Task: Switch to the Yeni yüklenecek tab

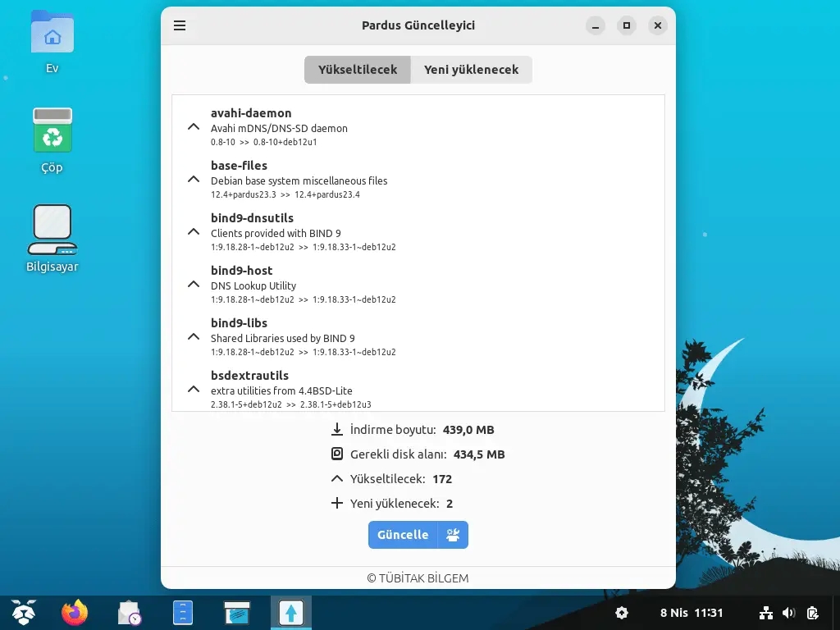Action: coord(472,70)
